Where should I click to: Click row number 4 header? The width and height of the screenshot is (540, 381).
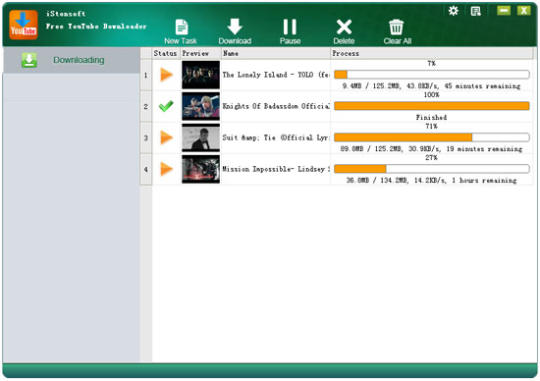[x=146, y=169]
